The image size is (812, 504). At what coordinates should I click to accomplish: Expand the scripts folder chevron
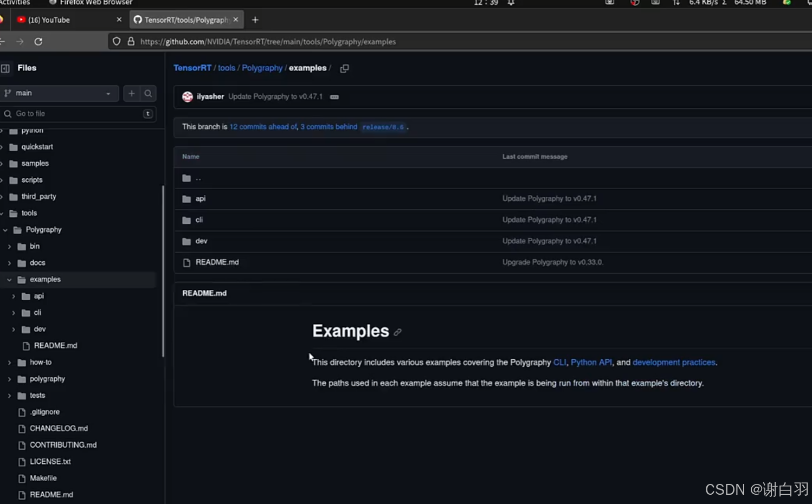[2, 180]
